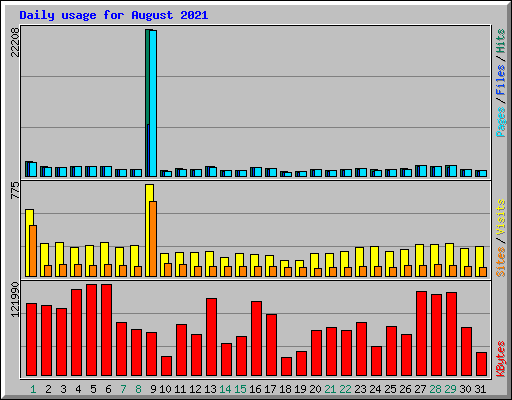The image size is (512, 400).
Task: Click day label 19 on the x-axis
Action: click(300, 389)
